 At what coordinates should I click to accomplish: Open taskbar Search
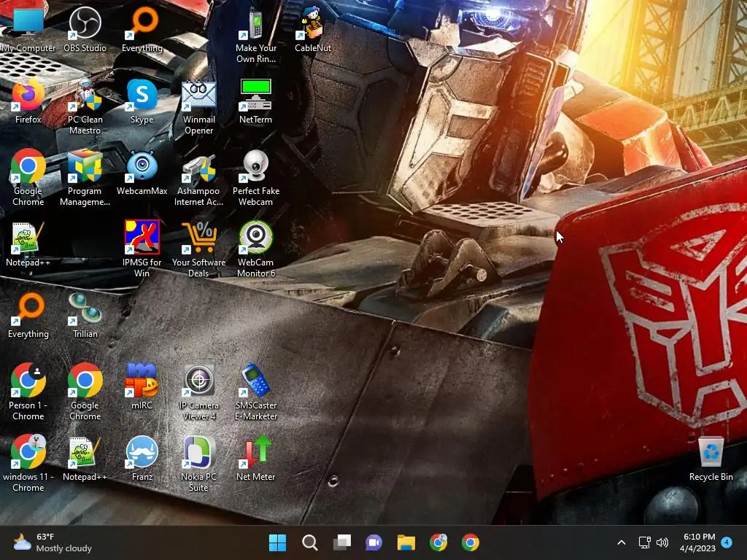309,542
